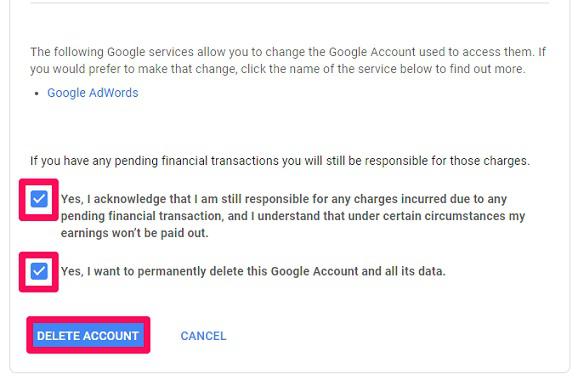The height and width of the screenshot is (380, 578).
Task: Choose the CANCEL link beside DELETE ACCOUNT
Action: pos(203,336)
